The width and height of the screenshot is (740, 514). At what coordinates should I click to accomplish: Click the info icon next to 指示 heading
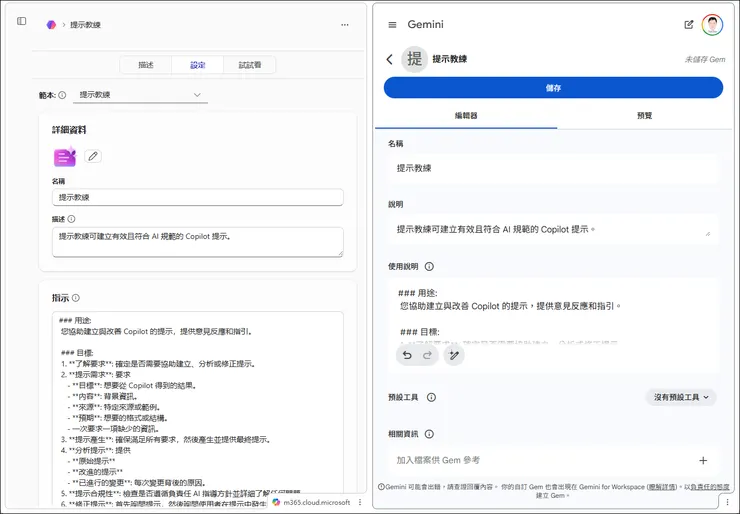pos(76,298)
